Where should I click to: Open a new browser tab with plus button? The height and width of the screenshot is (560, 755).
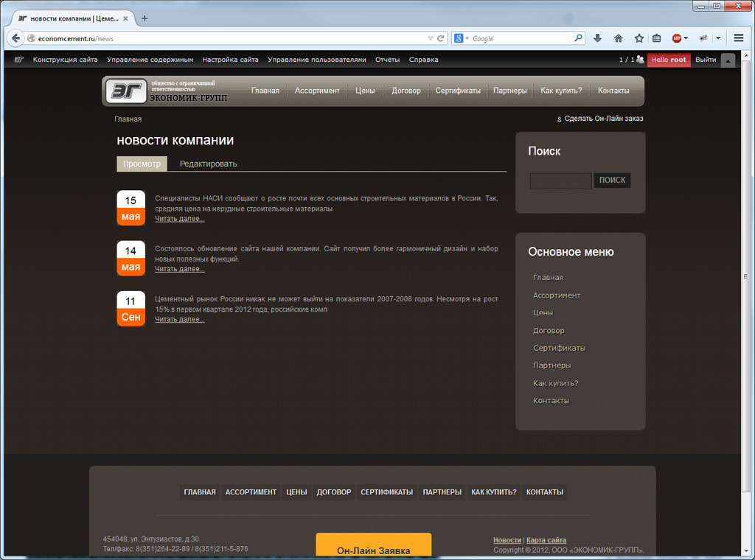(x=145, y=18)
